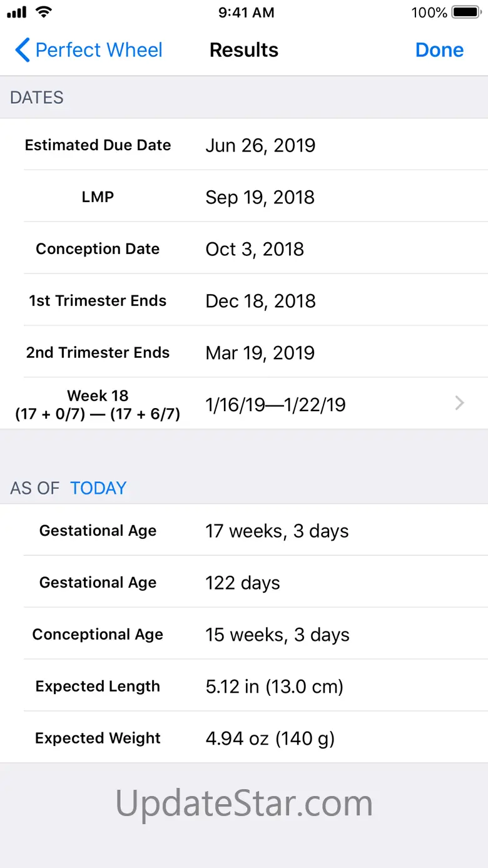Select the Conceptional Age row

coord(244,635)
